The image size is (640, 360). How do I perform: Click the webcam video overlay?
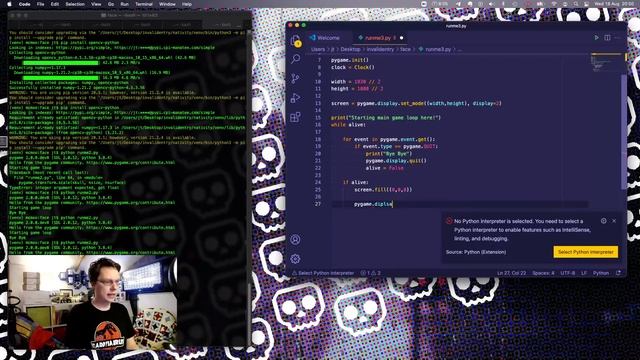[x=92, y=303]
